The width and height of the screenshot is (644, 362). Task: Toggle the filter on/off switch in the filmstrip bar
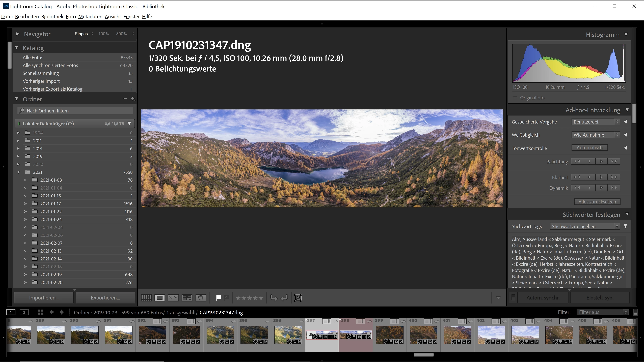pyautogui.click(x=635, y=312)
